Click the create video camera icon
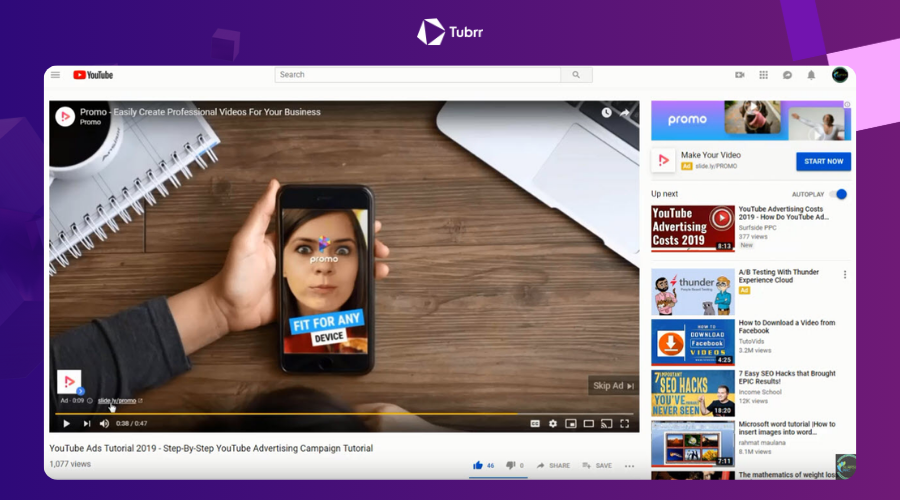 (740, 75)
